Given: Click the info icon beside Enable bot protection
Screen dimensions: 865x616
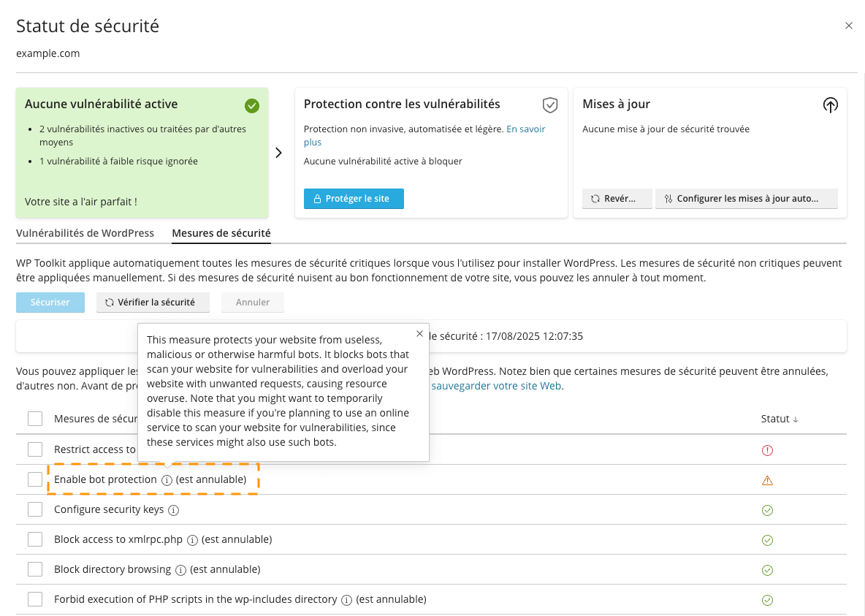Looking at the screenshot, I should 167,480.
